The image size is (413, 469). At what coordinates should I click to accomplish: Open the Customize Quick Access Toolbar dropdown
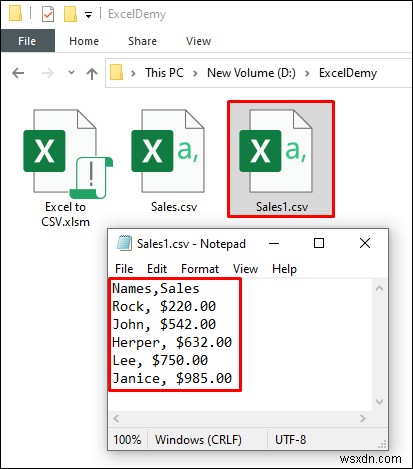point(88,15)
